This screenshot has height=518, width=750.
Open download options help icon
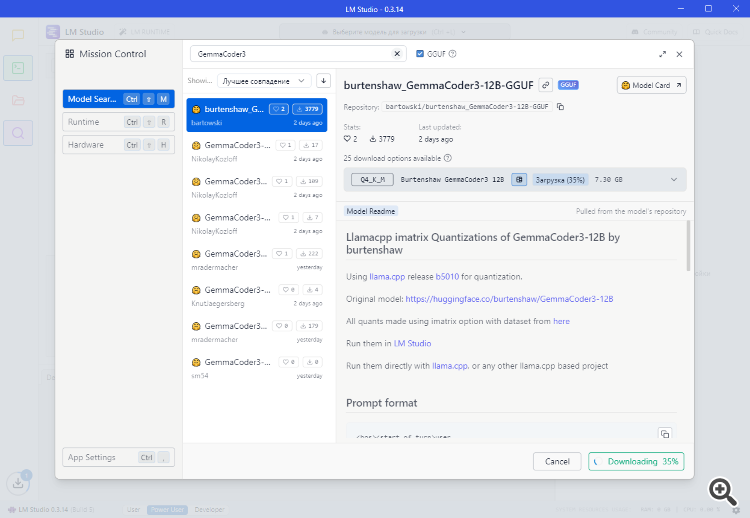[448, 158]
